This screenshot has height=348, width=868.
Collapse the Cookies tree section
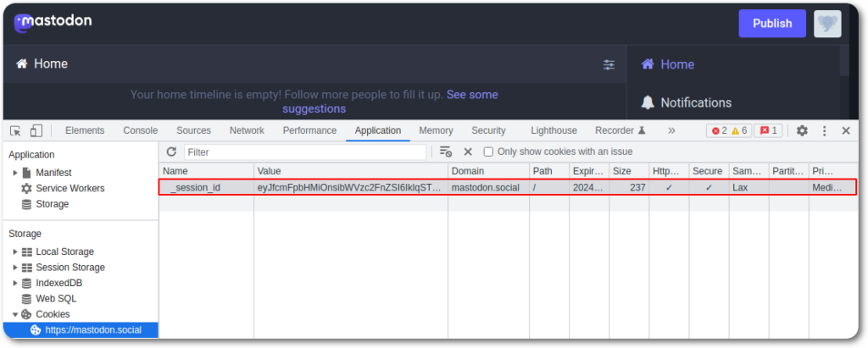click(15, 314)
